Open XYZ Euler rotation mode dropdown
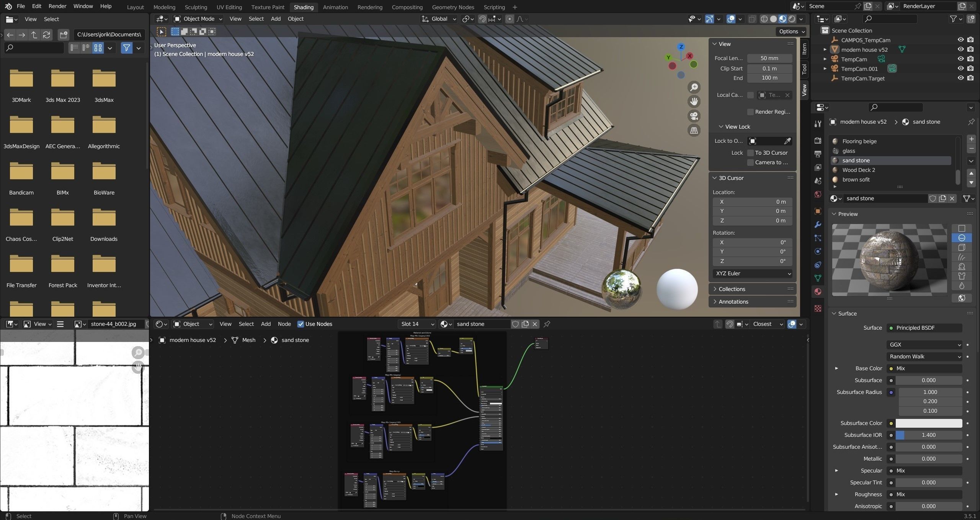This screenshot has height=520, width=980. 752,273
